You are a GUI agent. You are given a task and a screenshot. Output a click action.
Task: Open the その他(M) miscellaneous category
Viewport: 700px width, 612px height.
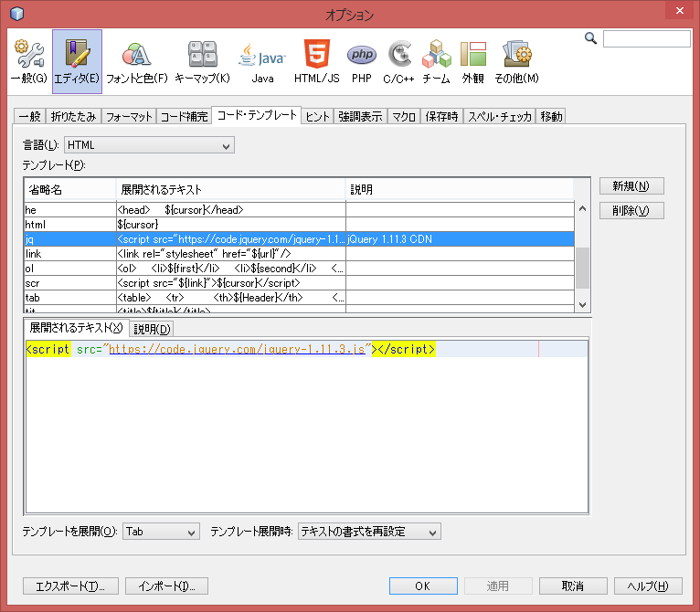point(516,62)
